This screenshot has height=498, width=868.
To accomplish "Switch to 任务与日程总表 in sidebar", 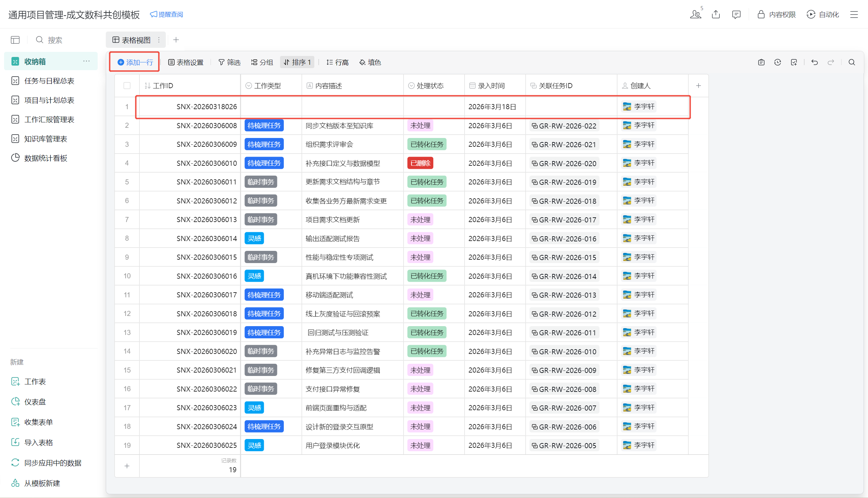I will coord(49,81).
